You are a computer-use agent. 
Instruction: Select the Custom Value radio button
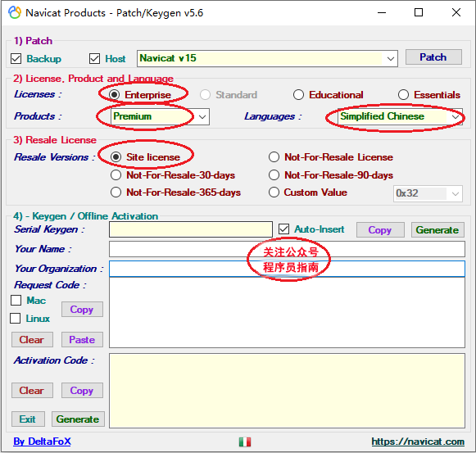click(274, 193)
